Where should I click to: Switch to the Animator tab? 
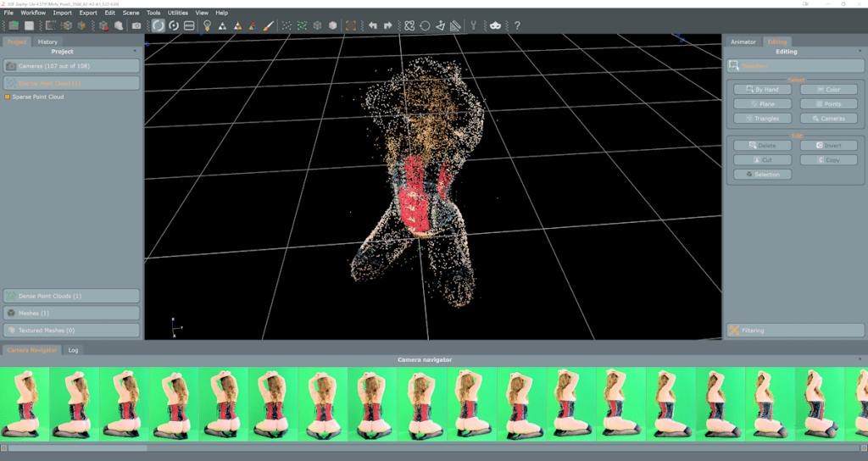pyautogui.click(x=743, y=42)
